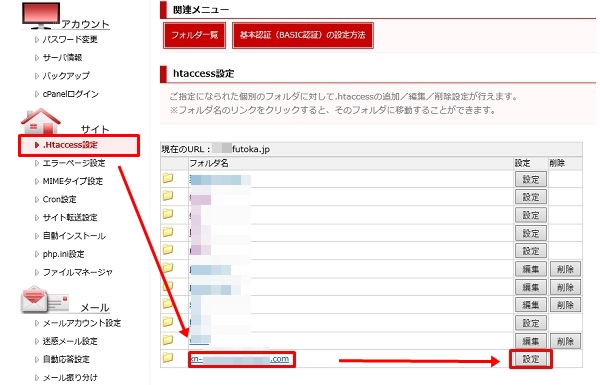
Task: Open エラーページ設定
Action: pos(74,163)
